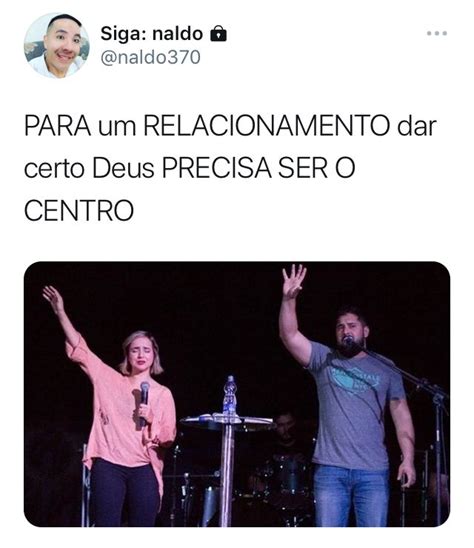
Task: Click the drummer in the dark background
Action: point(287,437)
